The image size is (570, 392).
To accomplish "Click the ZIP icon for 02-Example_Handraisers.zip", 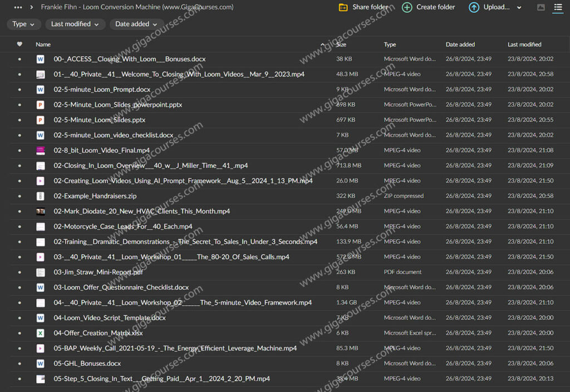I will [41, 196].
